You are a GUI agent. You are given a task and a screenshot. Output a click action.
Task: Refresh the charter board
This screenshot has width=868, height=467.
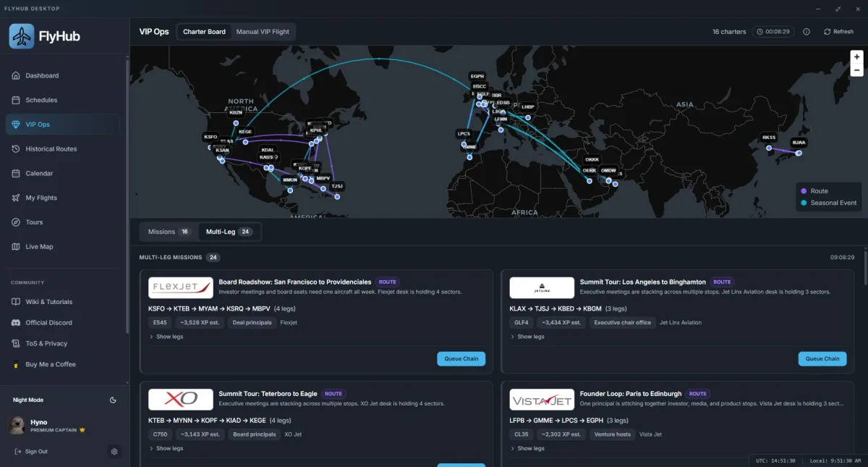[838, 32]
